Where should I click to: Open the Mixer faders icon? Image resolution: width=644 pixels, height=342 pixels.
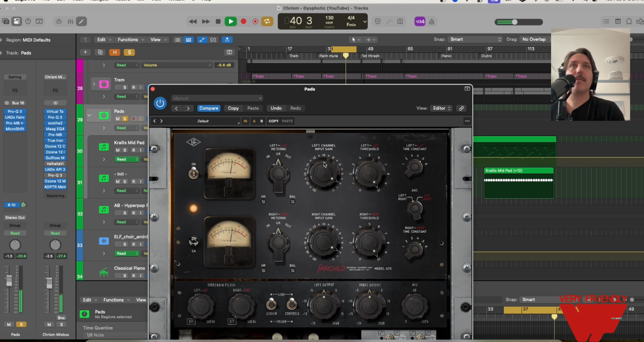tap(70, 21)
